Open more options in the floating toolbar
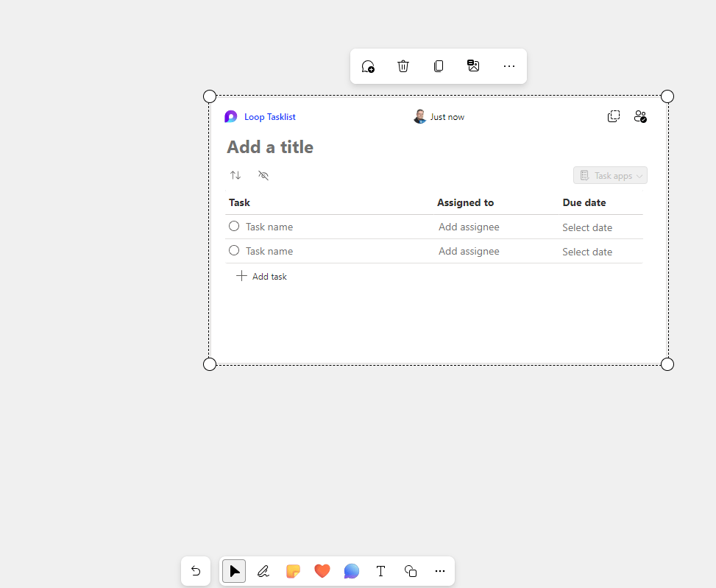Viewport: 716px width, 588px height. [x=509, y=66]
